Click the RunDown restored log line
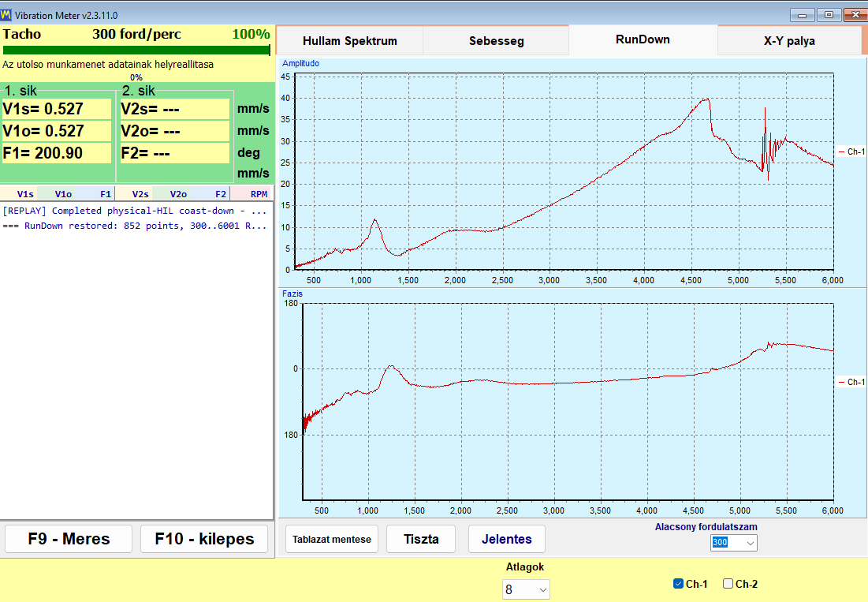The image size is (868, 602). click(x=135, y=226)
